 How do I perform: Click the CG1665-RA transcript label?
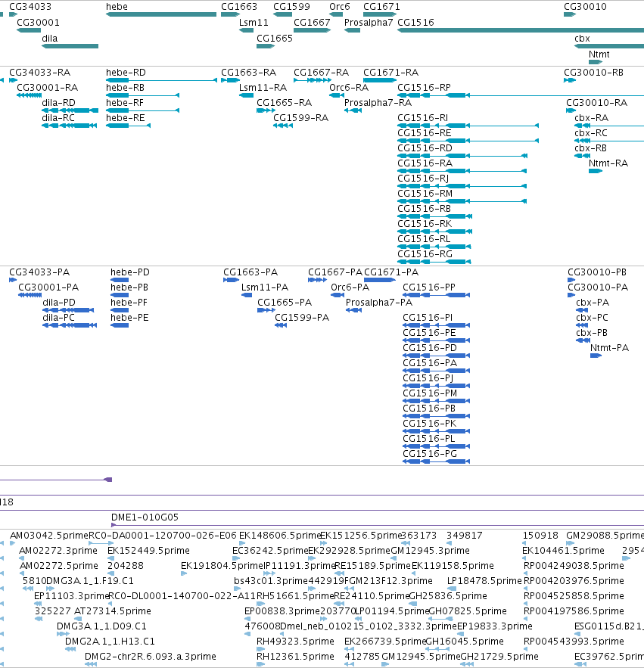pyautogui.click(x=285, y=103)
